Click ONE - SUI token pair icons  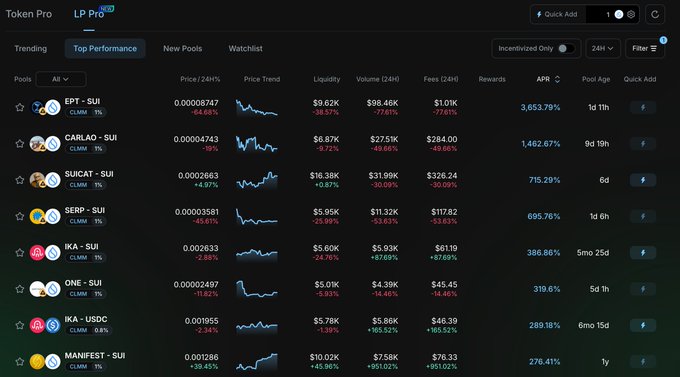pyautogui.click(x=46, y=289)
